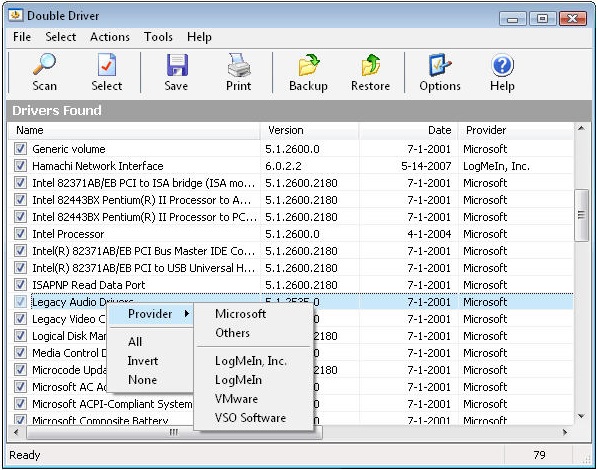Image resolution: width=598 pixels, height=470 pixels.
Task: Click the horizontal scrollbar right arrow
Action: pos(565,432)
